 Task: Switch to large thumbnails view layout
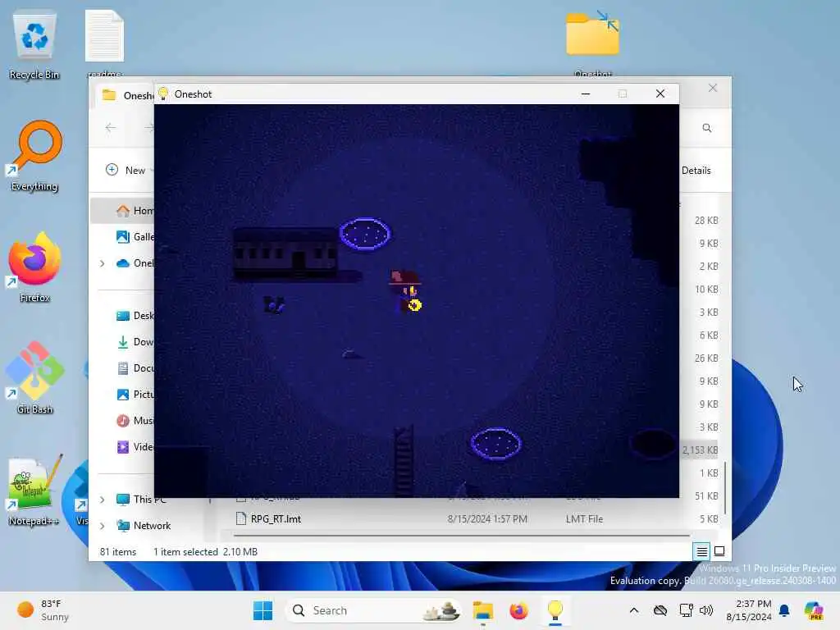pyautogui.click(x=719, y=551)
